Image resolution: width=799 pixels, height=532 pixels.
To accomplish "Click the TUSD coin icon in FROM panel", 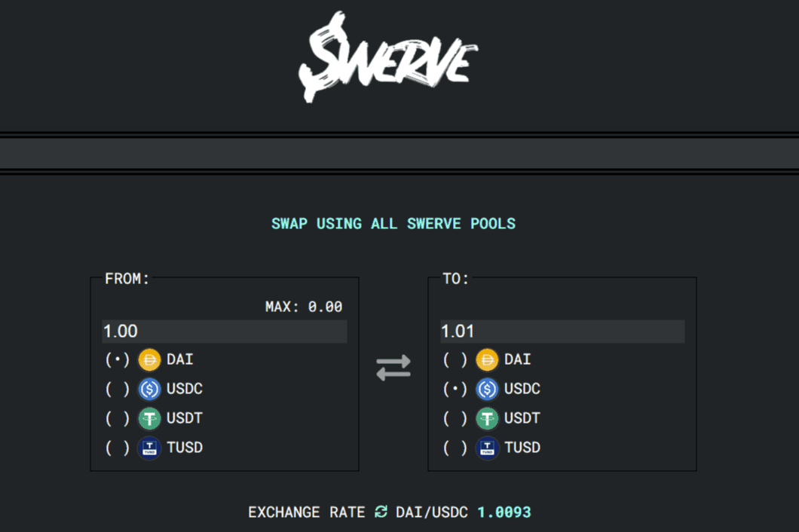I will tap(149, 448).
